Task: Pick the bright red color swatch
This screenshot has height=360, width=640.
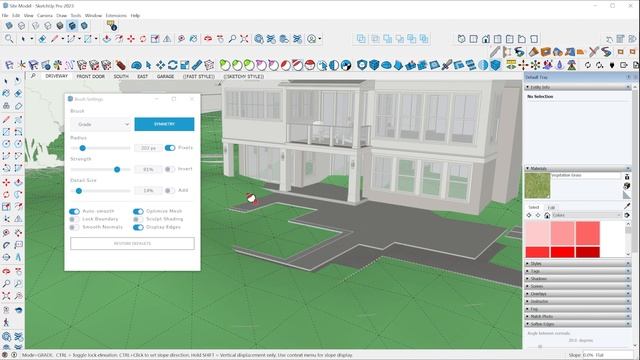Action: point(562,252)
